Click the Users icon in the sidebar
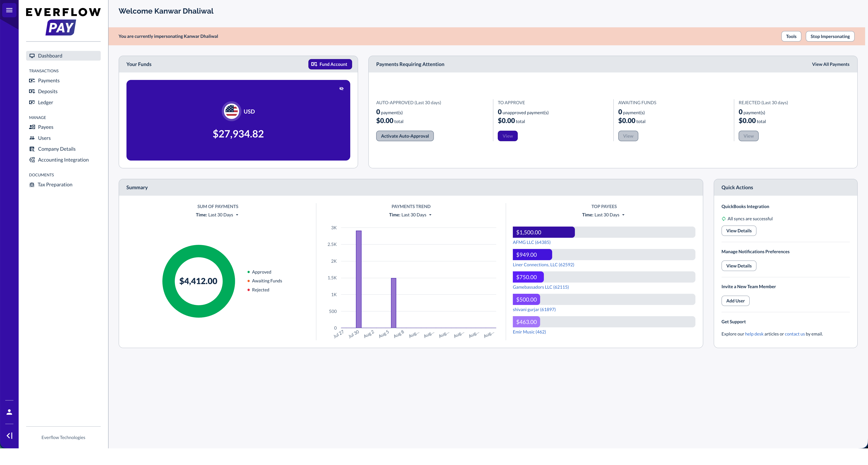Image resolution: width=868 pixels, height=465 pixels. [x=32, y=138]
